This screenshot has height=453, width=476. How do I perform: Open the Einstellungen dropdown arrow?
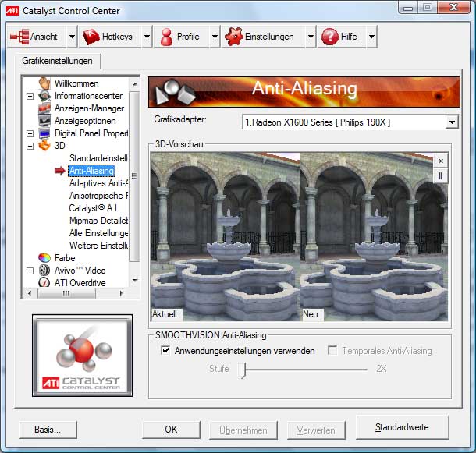coord(311,37)
